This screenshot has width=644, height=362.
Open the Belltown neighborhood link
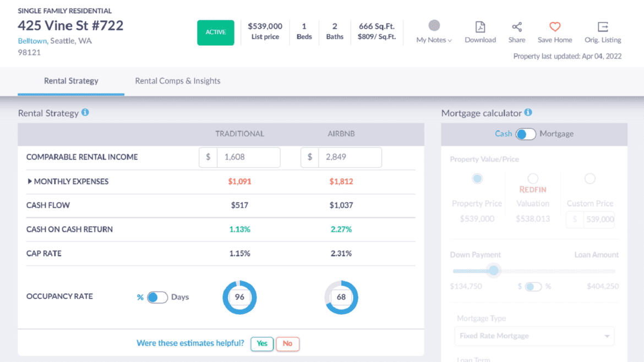point(33,41)
